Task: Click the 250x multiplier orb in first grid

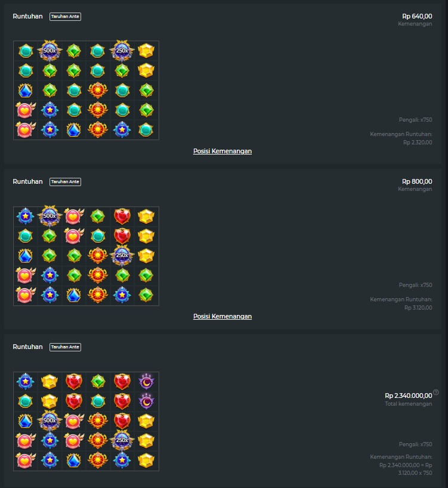Action: [x=122, y=51]
